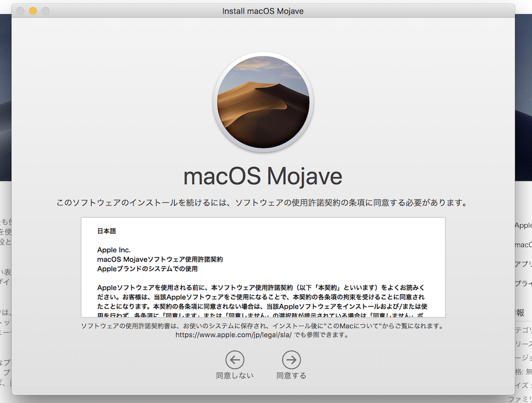Click the Install macOS Mojave window title
The width and height of the screenshot is (532, 403).
click(263, 11)
